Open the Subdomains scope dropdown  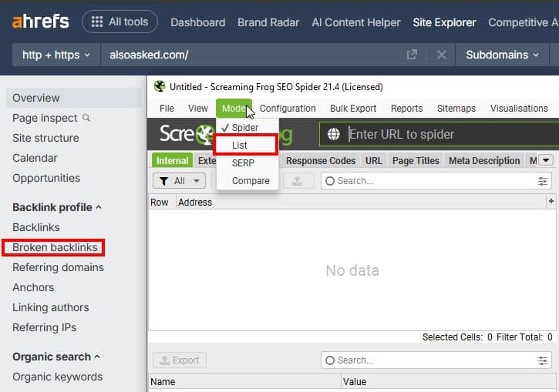click(x=503, y=55)
